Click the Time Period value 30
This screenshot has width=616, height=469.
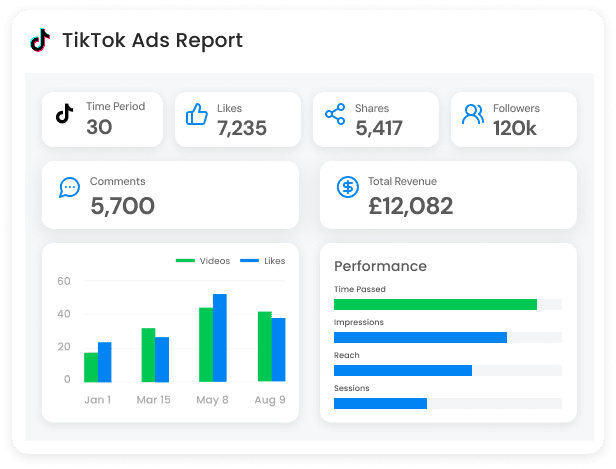coord(99,127)
